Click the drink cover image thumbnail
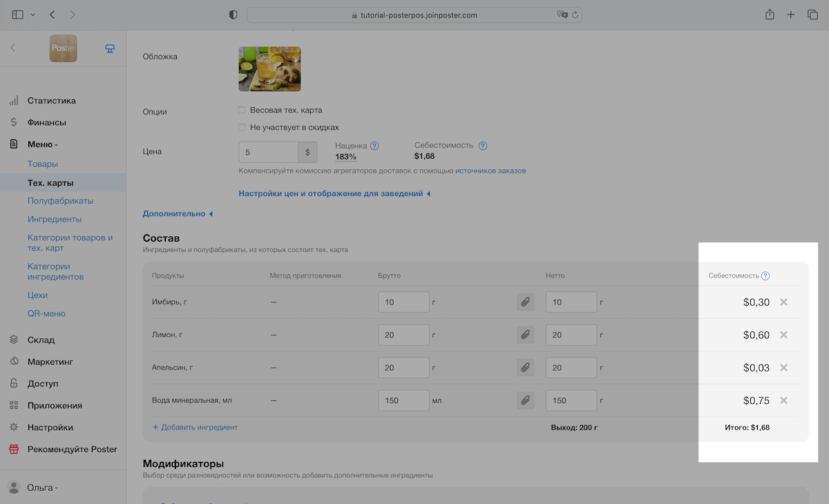The image size is (829, 504). (269, 69)
